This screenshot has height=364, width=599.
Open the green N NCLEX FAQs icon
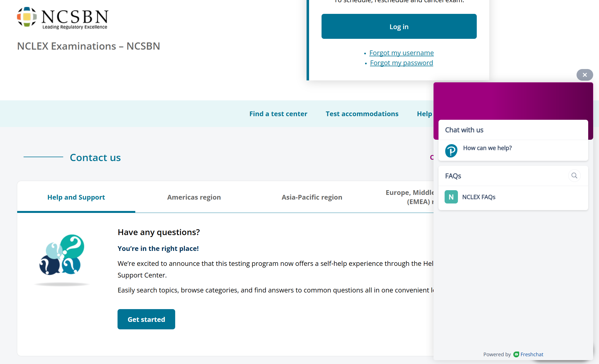pos(451,197)
